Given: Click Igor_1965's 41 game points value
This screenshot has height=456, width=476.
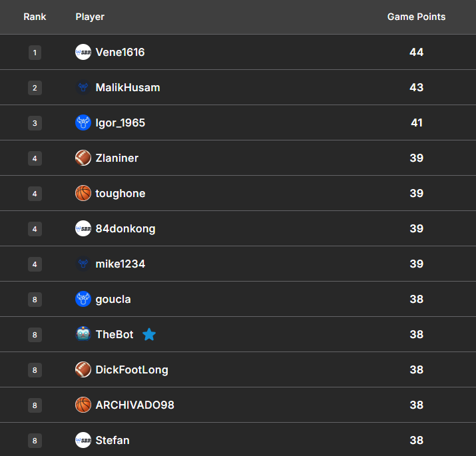Looking at the screenshot, I should (x=416, y=122).
